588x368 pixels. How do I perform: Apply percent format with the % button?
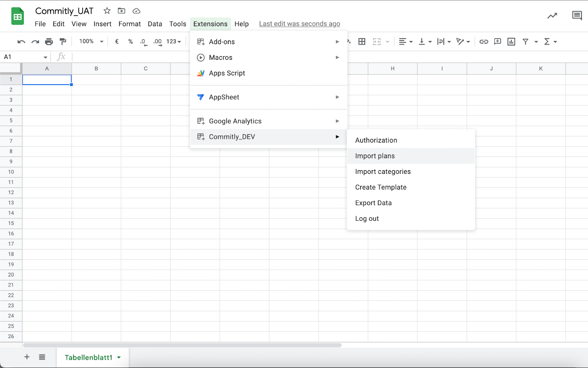130,41
